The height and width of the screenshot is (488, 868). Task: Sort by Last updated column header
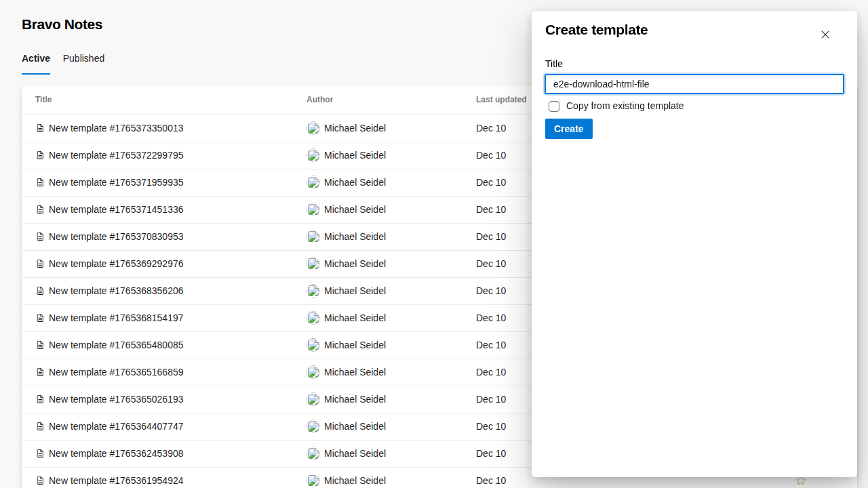(501, 100)
